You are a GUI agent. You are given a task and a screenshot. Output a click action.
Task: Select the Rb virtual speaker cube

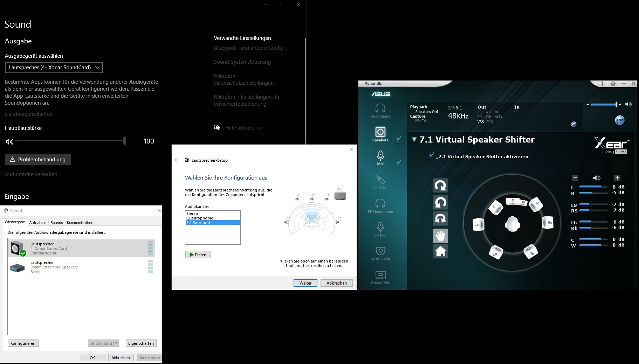pos(530,252)
